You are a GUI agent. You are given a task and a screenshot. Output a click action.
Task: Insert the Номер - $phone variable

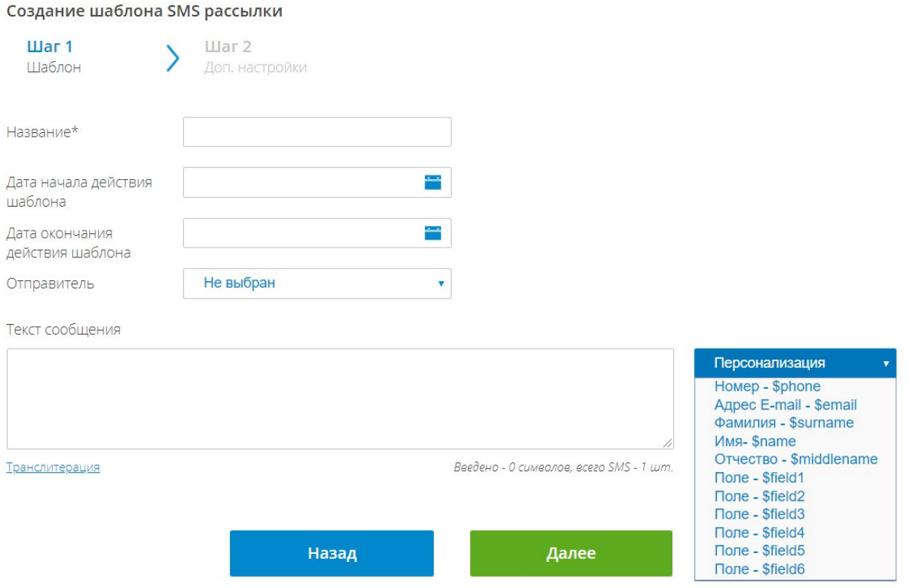coord(767,387)
